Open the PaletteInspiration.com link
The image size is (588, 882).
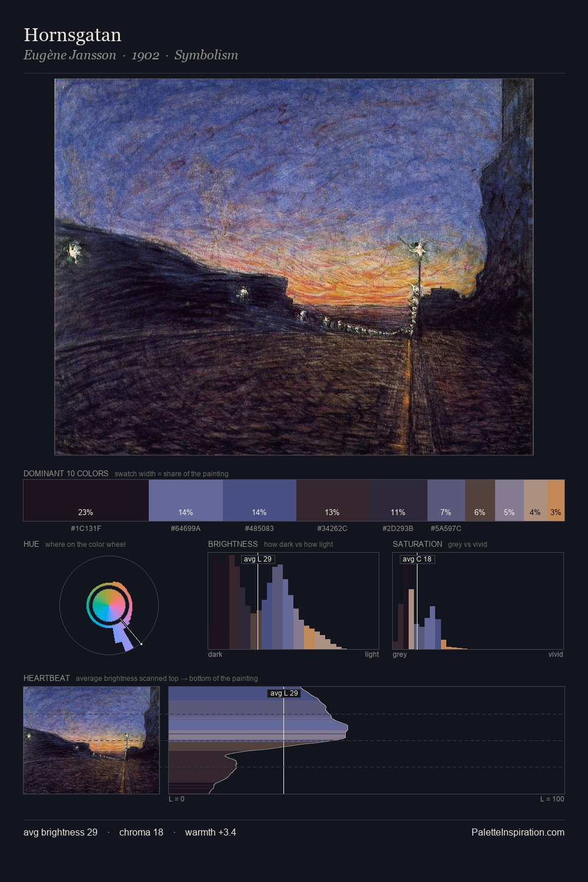pos(518,832)
